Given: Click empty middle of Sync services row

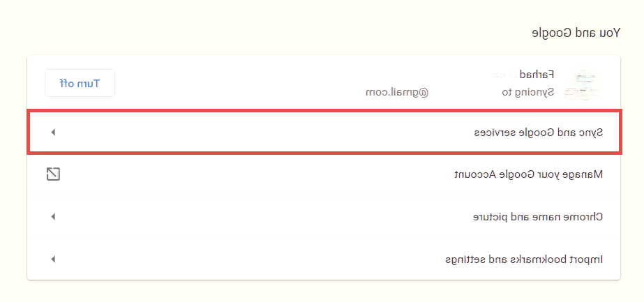Looking at the screenshot, I should coord(265,132).
